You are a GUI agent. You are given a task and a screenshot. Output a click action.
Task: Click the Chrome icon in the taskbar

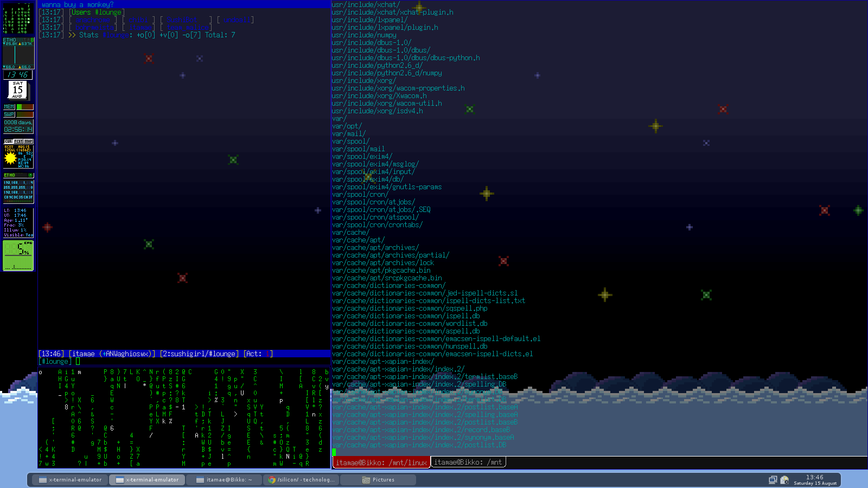272,480
